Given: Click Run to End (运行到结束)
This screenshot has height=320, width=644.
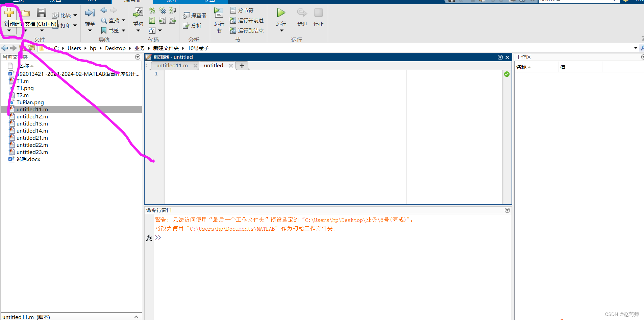Looking at the screenshot, I should click(x=247, y=31).
